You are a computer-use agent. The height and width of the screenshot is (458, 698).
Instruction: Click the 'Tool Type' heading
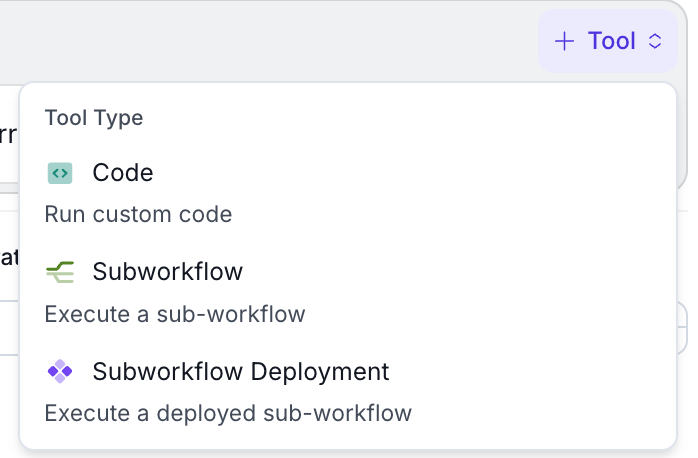[x=94, y=118]
